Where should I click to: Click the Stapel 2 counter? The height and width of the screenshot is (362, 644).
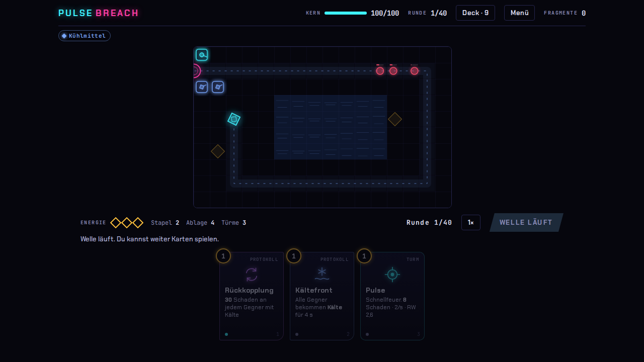point(165,223)
